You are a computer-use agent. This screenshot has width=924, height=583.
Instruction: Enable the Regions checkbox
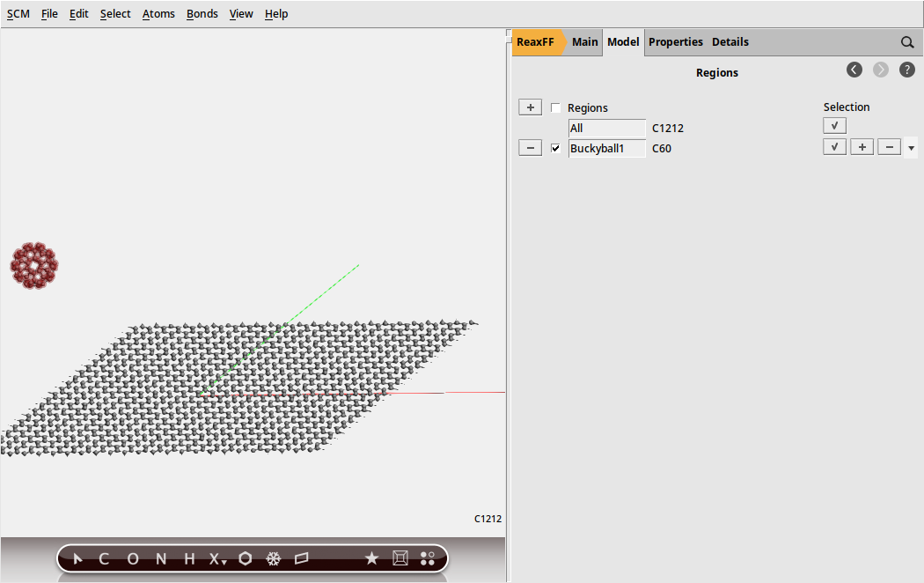click(555, 107)
